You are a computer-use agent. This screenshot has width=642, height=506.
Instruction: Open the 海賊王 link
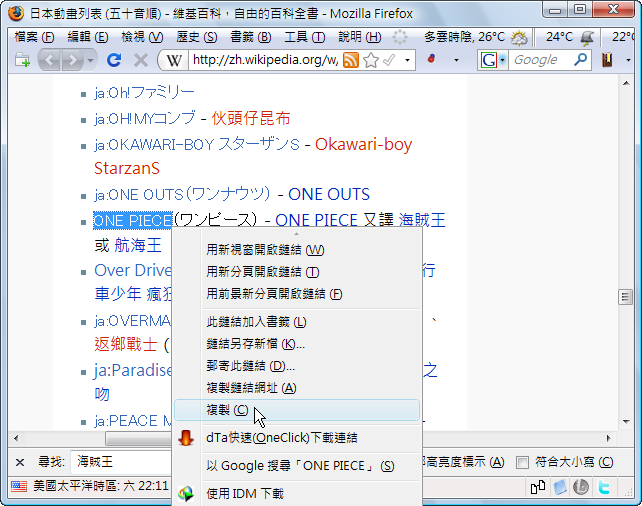(x=422, y=220)
